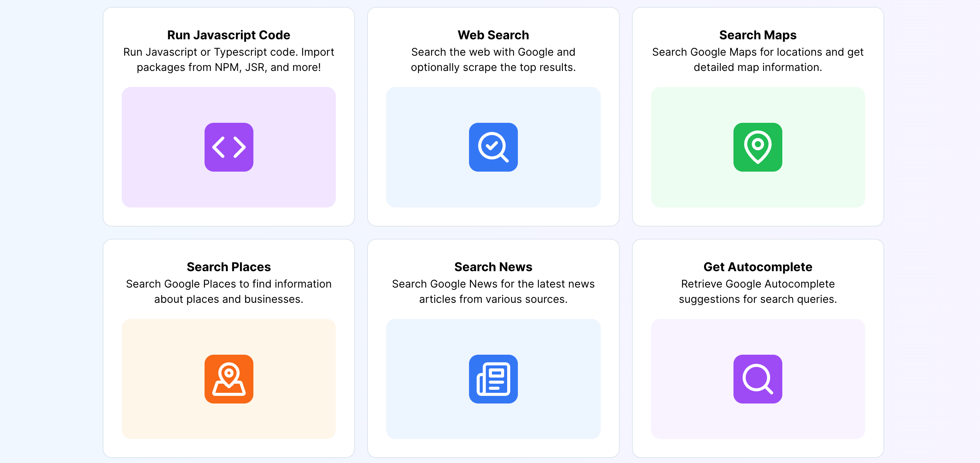Click text 'Retrieve Google Autocomplete'

758,284
